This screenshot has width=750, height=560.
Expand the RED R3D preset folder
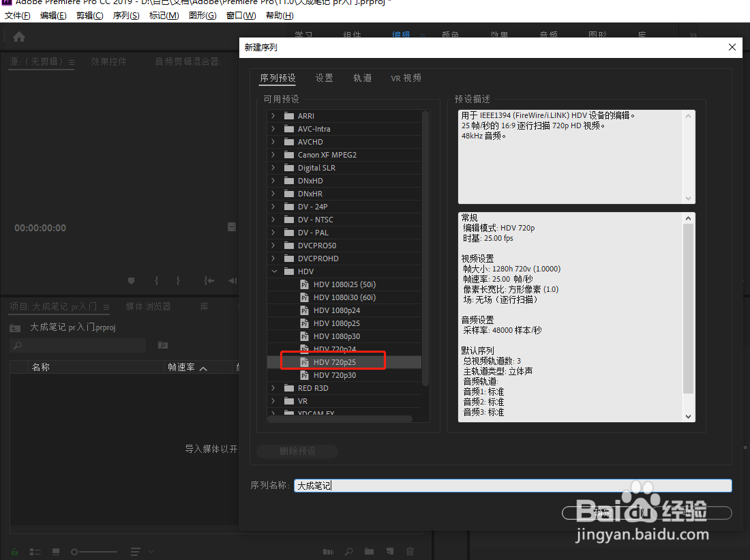[x=273, y=387]
